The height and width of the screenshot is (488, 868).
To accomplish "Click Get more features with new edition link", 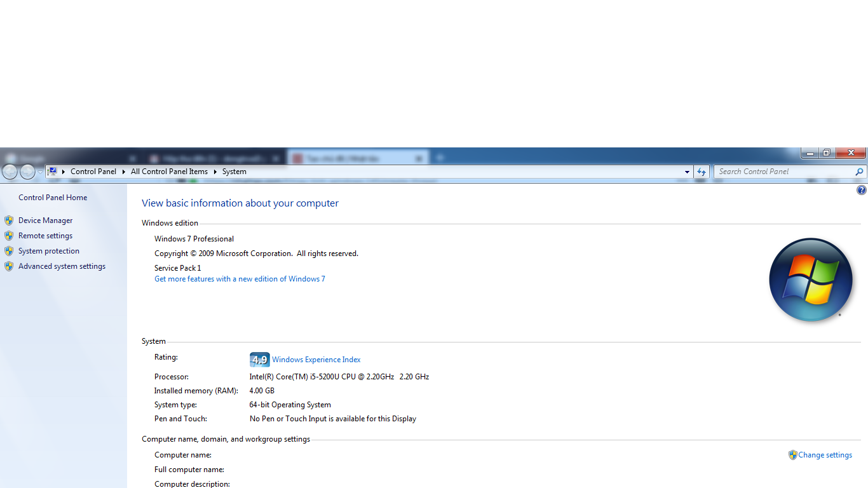I will 240,279.
